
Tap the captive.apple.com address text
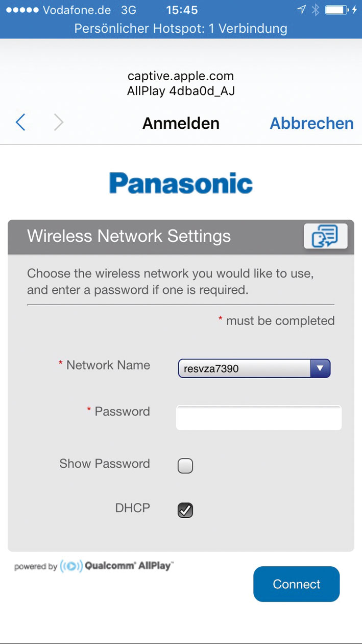(181, 76)
